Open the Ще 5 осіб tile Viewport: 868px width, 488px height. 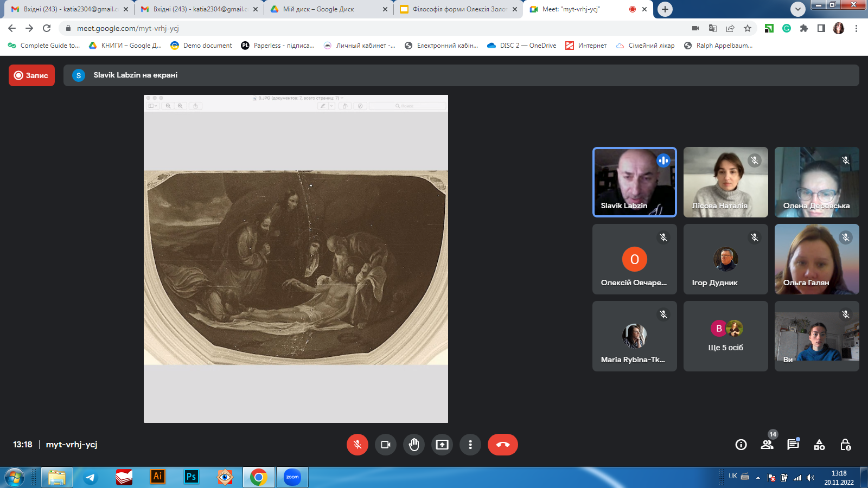click(726, 336)
